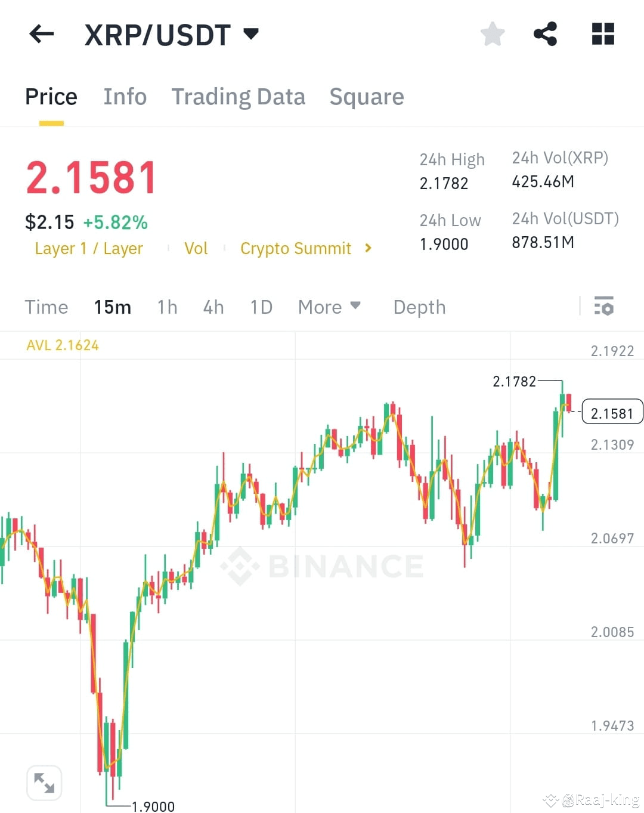Select the 2.1581 current price label
The height and width of the screenshot is (813, 644).
click(x=612, y=412)
